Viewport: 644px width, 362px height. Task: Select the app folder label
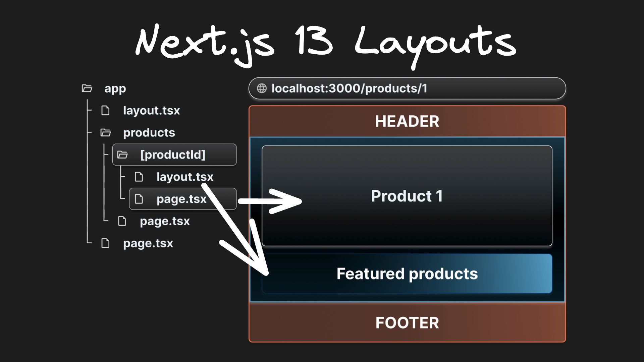point(115,88)
